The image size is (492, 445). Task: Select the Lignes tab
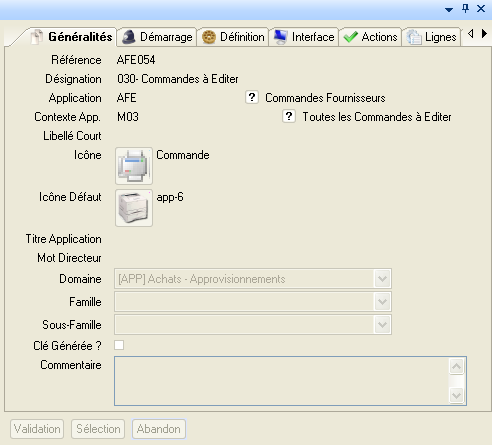click(431, 37)
